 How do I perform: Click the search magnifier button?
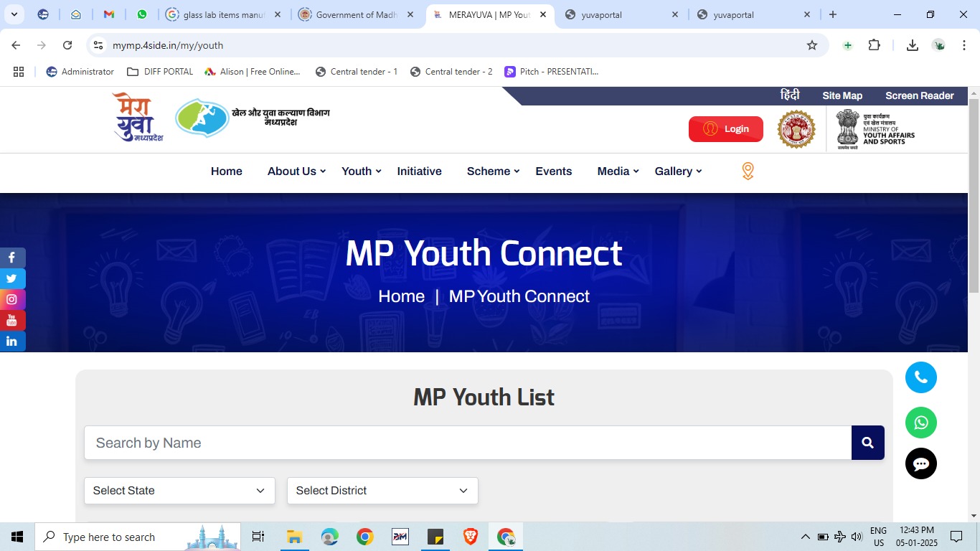(868, 443)
